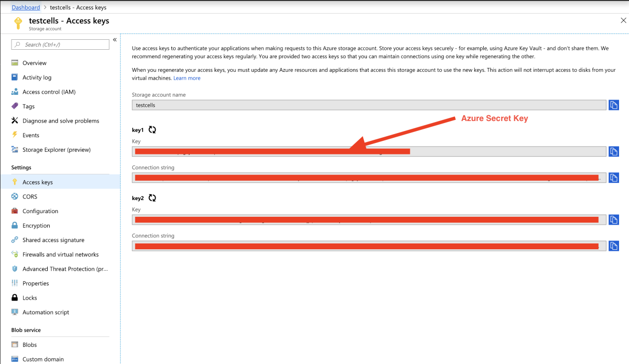Screen dimensions: 629x364
Task: Click the Advanced Threat Protection shield icon
Action: pos(15,269)
